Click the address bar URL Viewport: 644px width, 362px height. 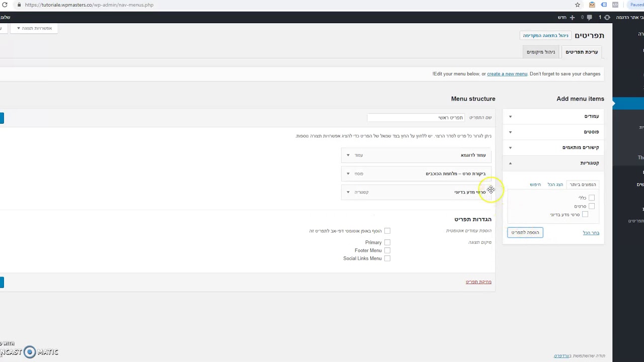point(89,5)
